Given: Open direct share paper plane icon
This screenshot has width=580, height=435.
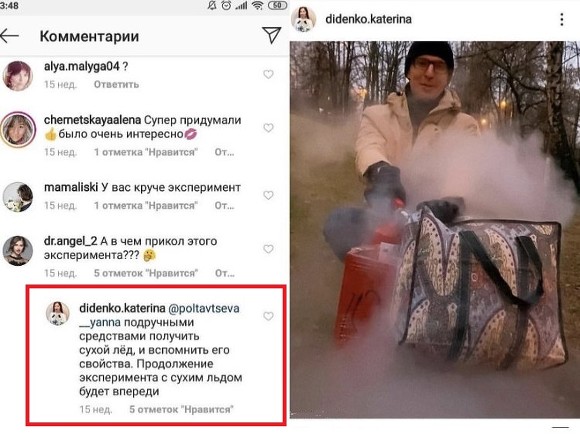Looking at the screenshot, I should [272, 35].
